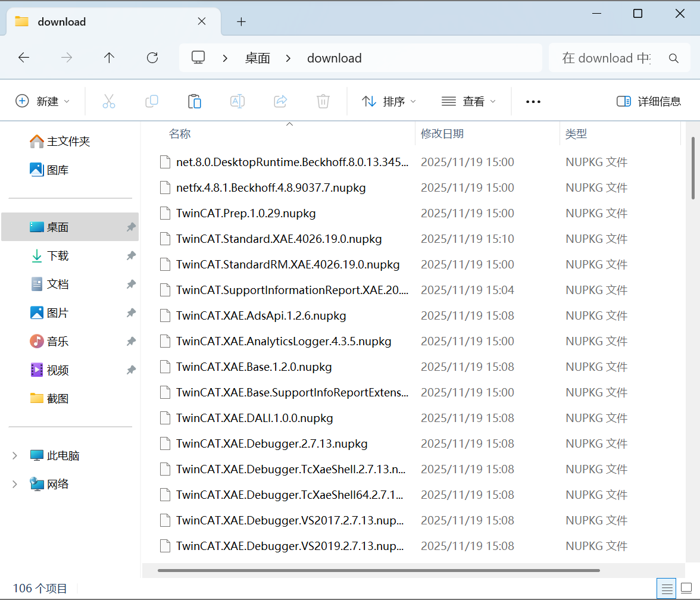Toggle the 详细信息 details pane
This screenshot has width=700, height=600.
[649, 101]
